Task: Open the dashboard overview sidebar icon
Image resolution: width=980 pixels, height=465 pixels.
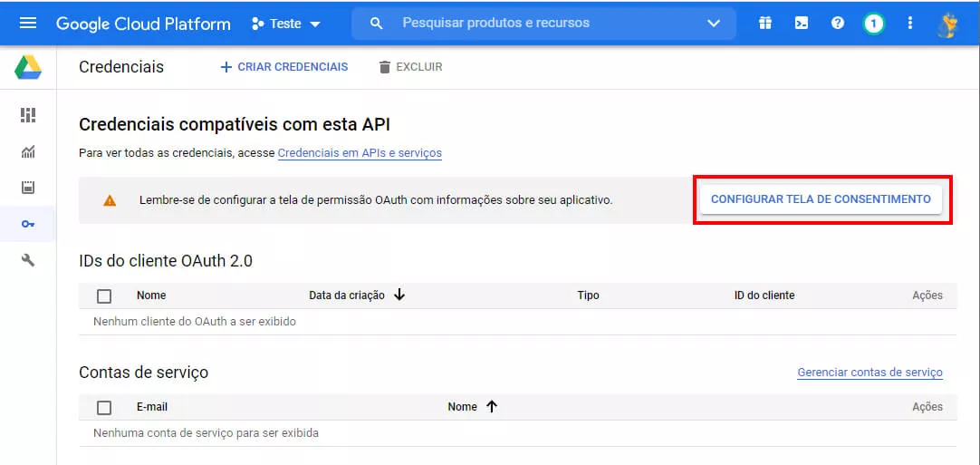Action: point(28,115)
